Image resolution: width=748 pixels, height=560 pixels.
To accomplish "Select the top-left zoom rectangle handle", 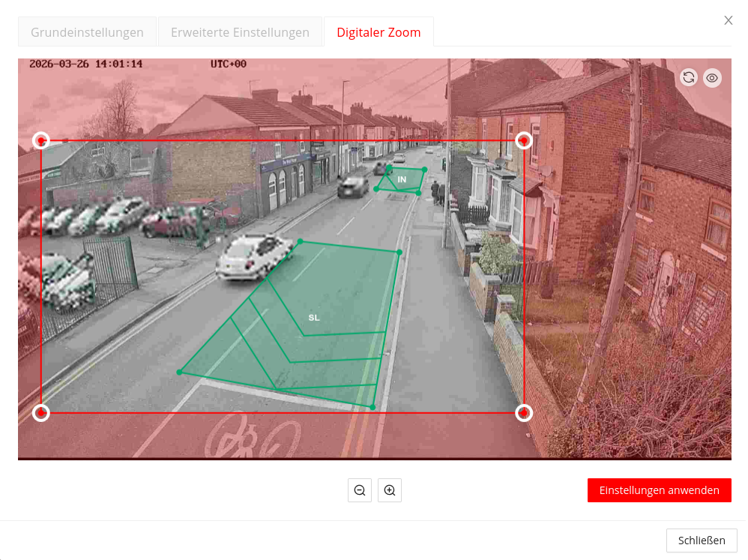I will point(41,141).
